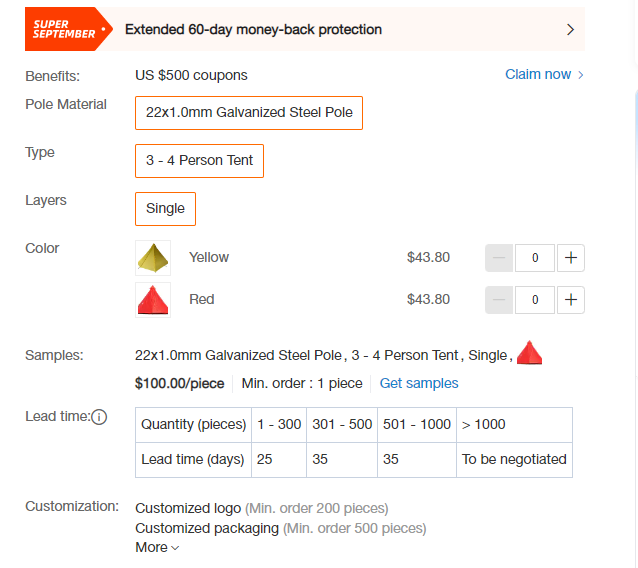The image size is (638, 568).
Task: Click the Super September badge icon
Action: 68,29
